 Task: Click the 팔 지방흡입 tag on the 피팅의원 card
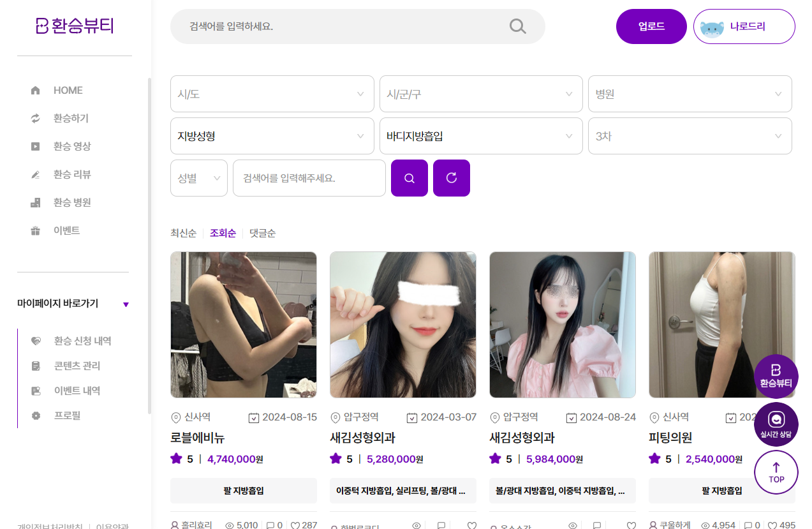point(722,491)
